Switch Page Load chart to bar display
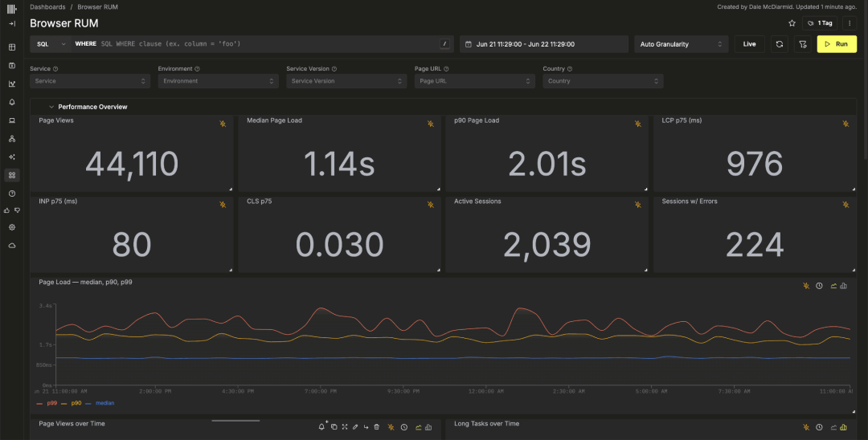This screenshot has width=868, height=440. [844, 286]
